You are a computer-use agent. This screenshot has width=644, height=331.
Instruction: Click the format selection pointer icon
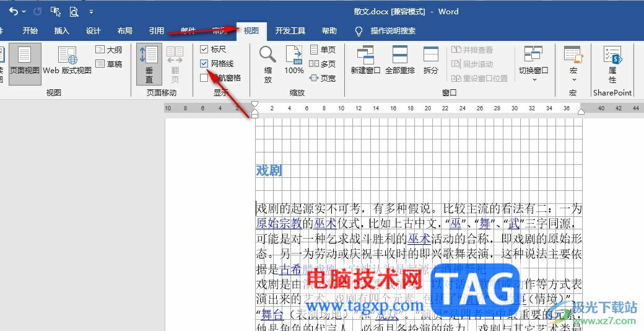(56, 12)
